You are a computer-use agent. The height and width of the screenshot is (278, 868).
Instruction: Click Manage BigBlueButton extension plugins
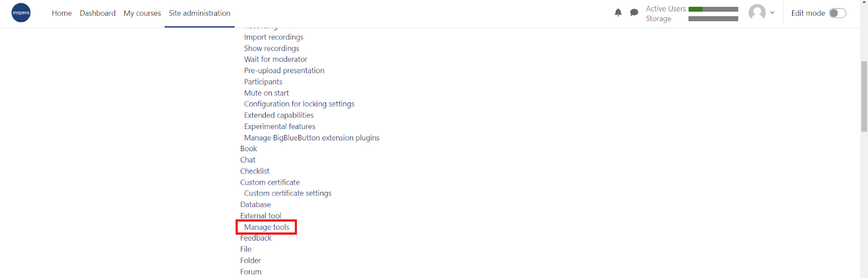pyautogui.click(x=311, y=138)
